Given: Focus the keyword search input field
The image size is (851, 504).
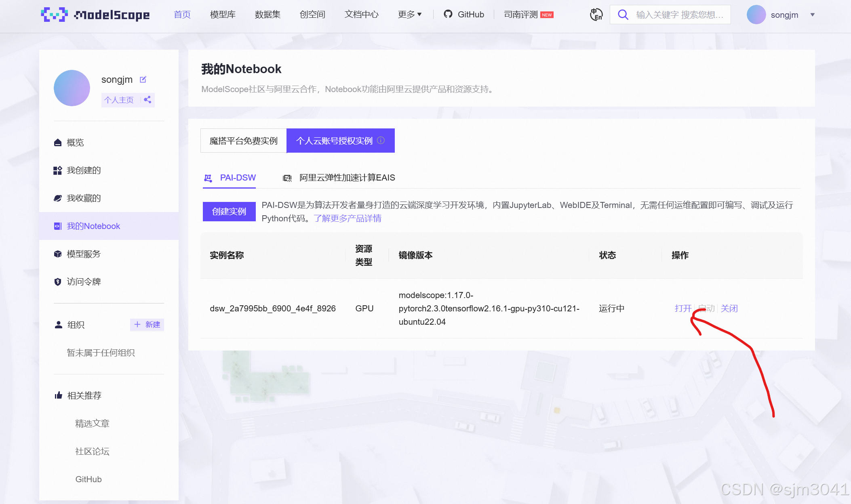Looking at the screenshot, I should pyautogui.click(x=680, y=15).
